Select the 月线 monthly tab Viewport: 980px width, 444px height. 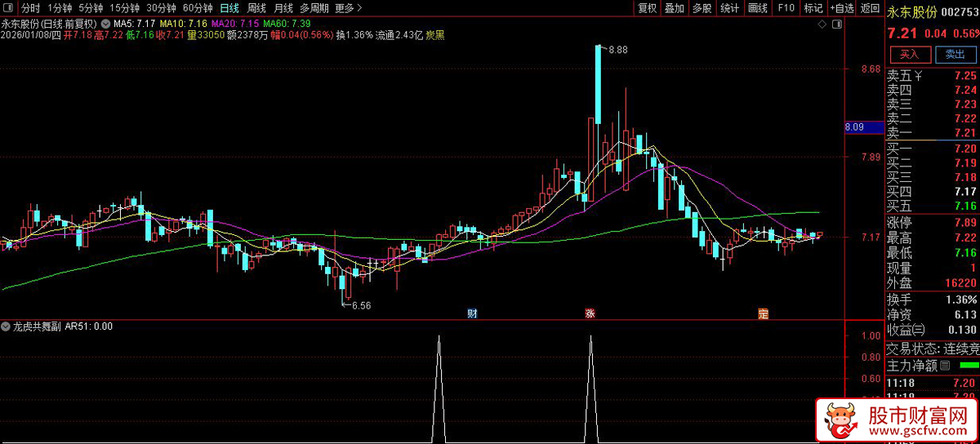click(x=283, y=8)
